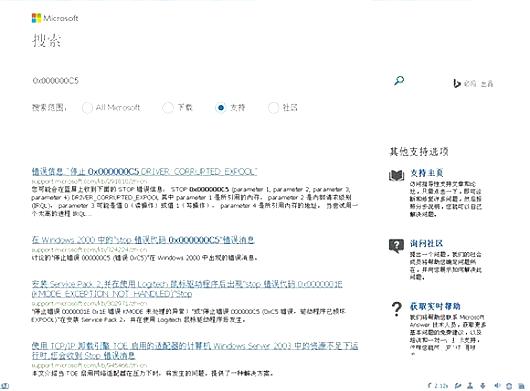
Task: Click the person icon in bottom status bar
Action: point(470,385)
